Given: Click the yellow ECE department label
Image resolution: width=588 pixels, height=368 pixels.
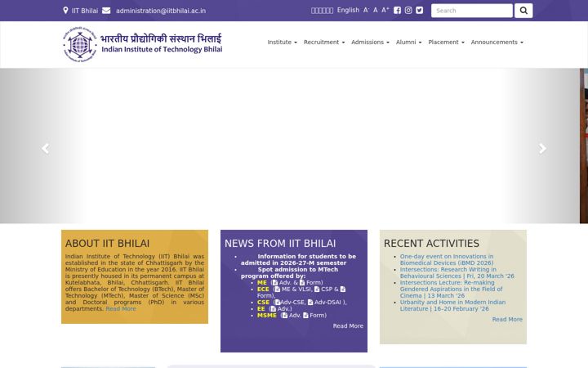Looking at the screenshot, I should pyautogui.click(x=263, y=289).
